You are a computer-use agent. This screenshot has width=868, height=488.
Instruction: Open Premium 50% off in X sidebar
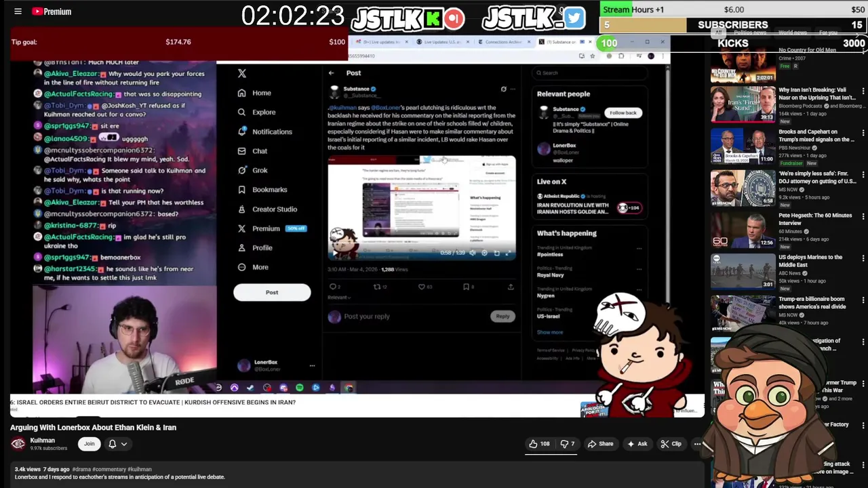(x=272, y=228)
